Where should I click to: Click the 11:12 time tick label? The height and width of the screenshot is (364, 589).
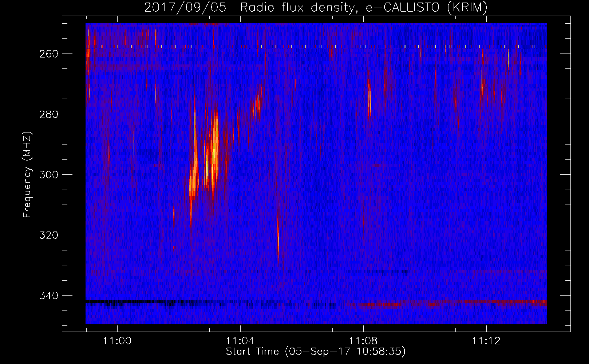pyautogui.click(x=486, y=341)
